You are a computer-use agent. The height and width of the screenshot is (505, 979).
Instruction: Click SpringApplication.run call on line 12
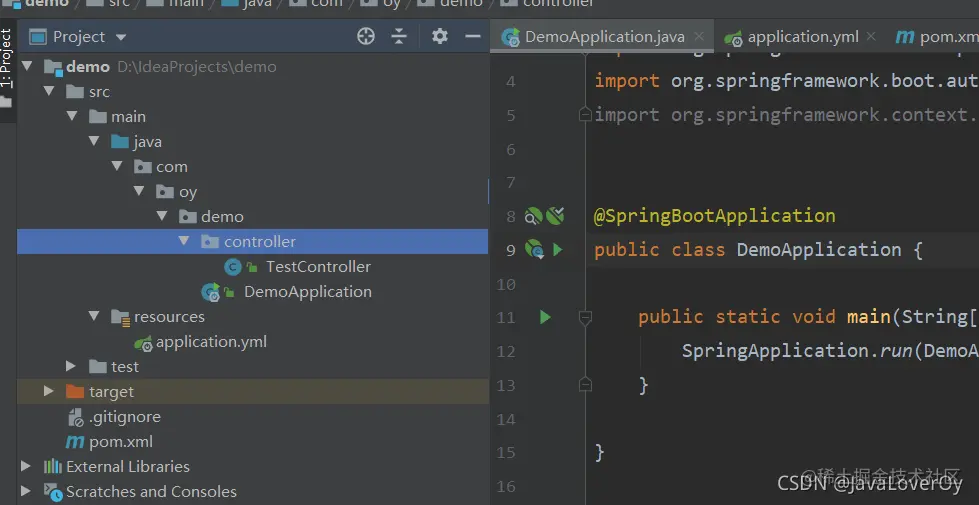coord(797,351)
